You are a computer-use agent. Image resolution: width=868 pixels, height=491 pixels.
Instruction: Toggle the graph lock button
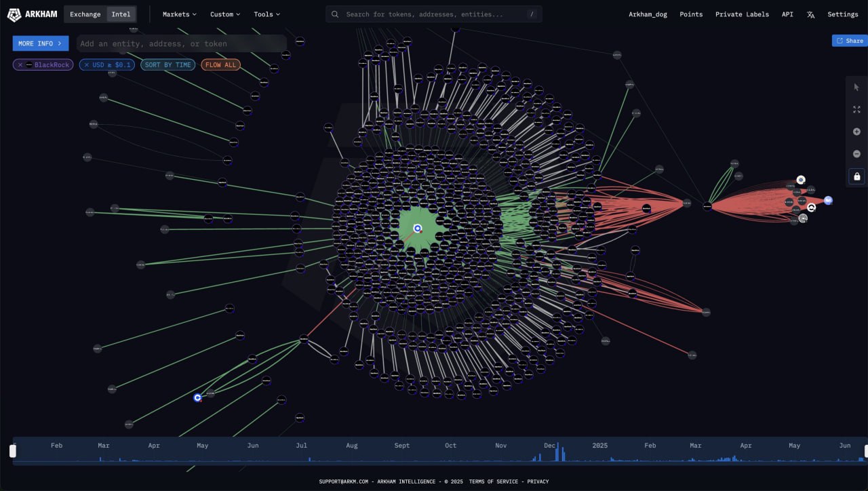pos(856,176)
